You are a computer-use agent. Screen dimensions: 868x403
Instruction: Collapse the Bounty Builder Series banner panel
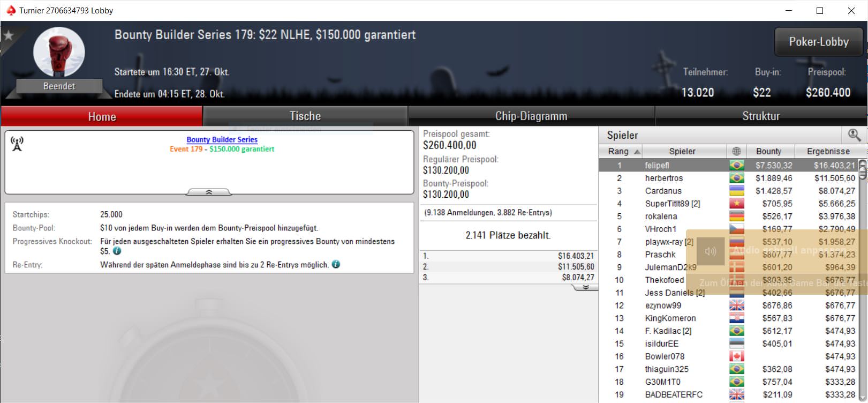(x=209, y=192)
